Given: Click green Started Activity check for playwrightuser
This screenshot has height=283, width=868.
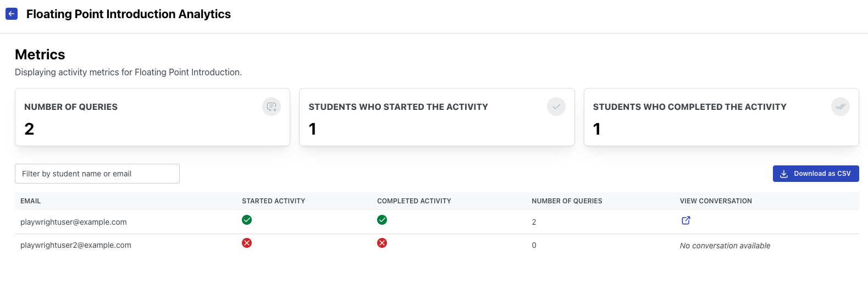Looking at the screenshot, I should pos(247,220).
